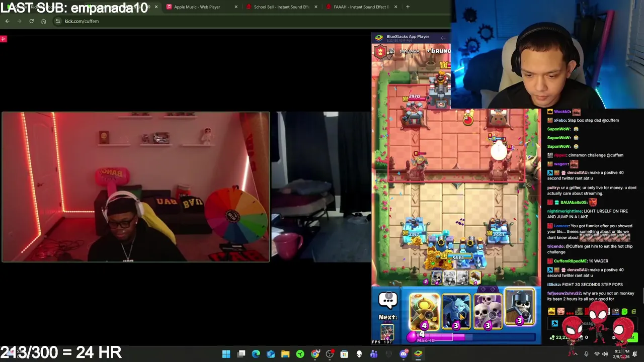
Task: Click the browser home button
Action: coord(43,21)
